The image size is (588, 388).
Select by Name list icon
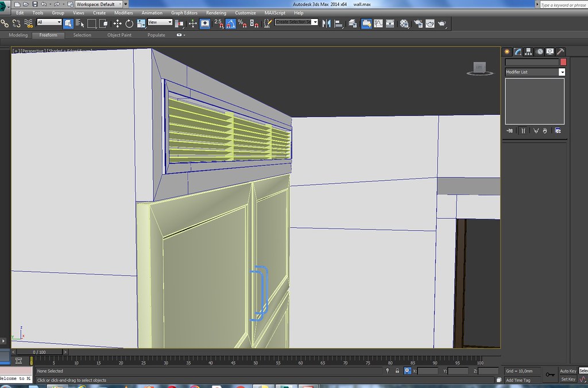(x=79, y=24)
